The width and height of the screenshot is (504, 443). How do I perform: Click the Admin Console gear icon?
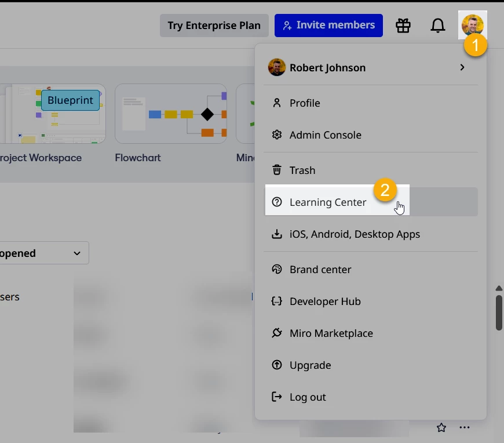tap(277, 135)
